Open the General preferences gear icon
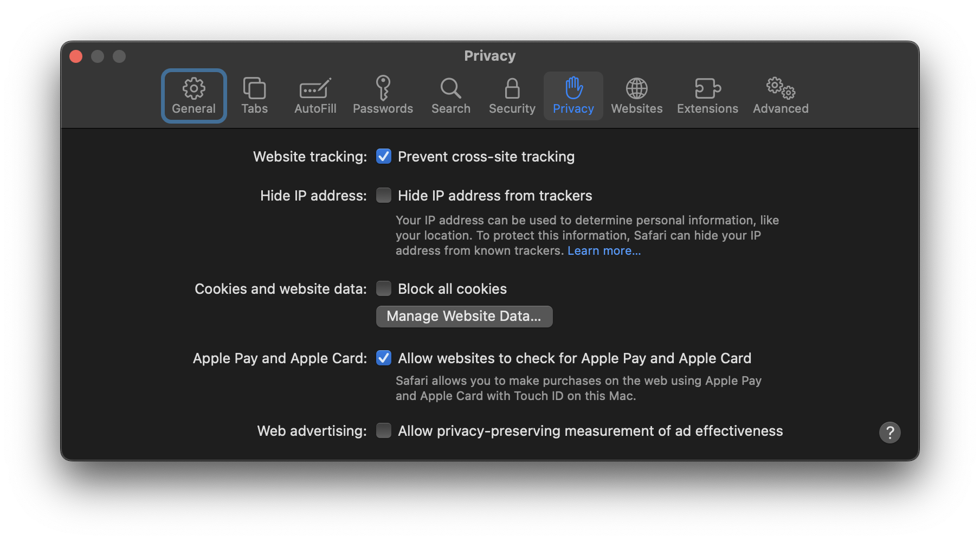Viewport: 980px width, 541px height. tap(194, 96)
